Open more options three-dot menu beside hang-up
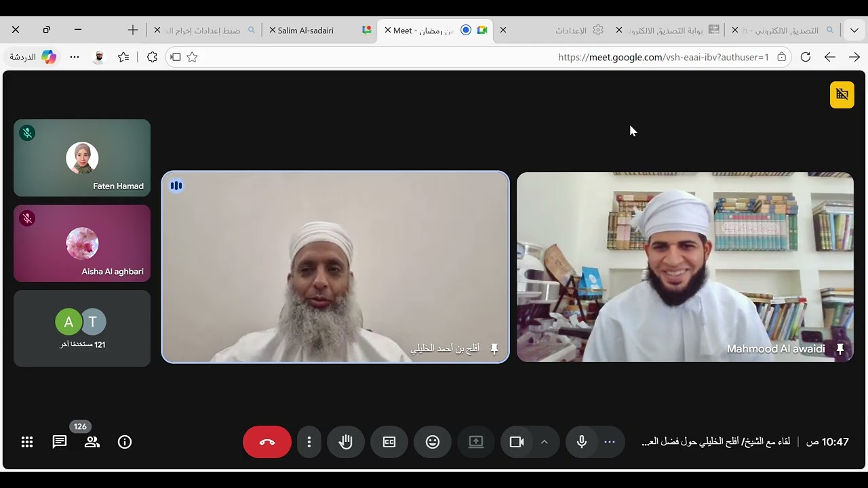868x488 pixels. click(309, 442)
